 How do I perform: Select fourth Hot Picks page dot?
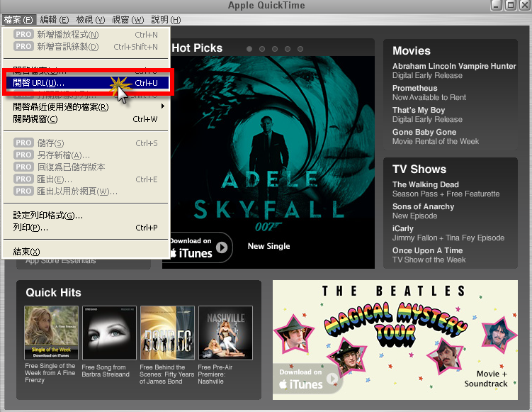tap(288, 49)
